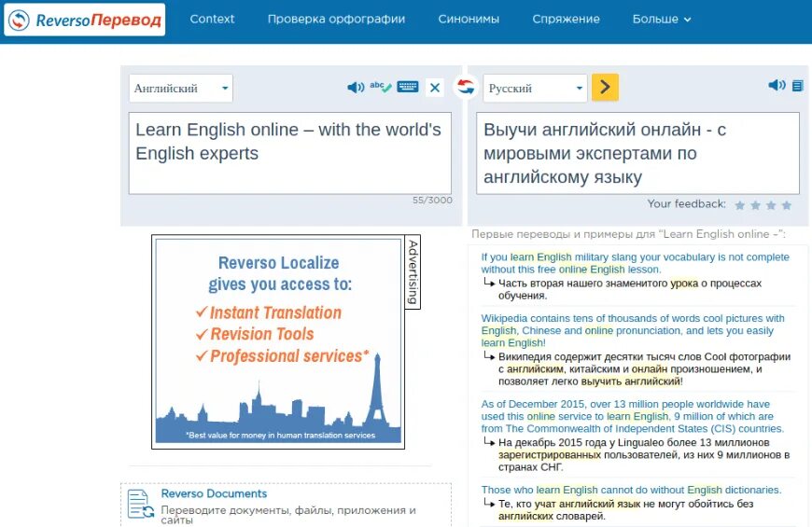Open the dictionary icon beside translation speaker
This screenshot has height=527, width=812.
tap(797, 86)
